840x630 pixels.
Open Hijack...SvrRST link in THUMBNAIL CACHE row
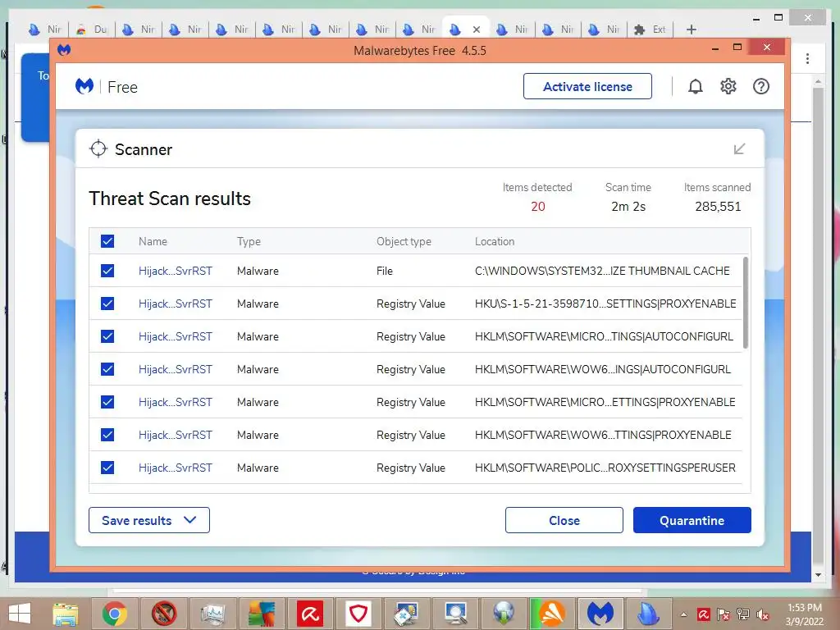point(176,271)
